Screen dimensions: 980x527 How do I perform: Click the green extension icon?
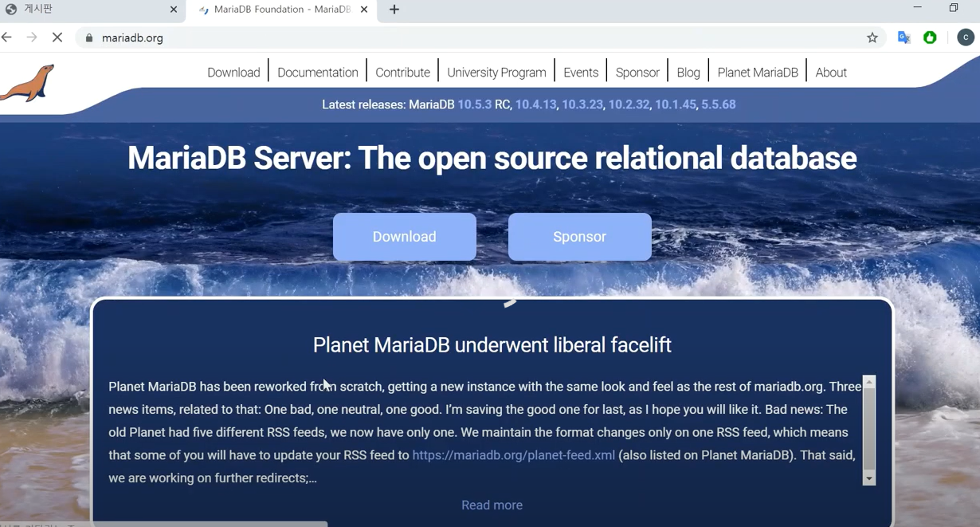point(930,37)
